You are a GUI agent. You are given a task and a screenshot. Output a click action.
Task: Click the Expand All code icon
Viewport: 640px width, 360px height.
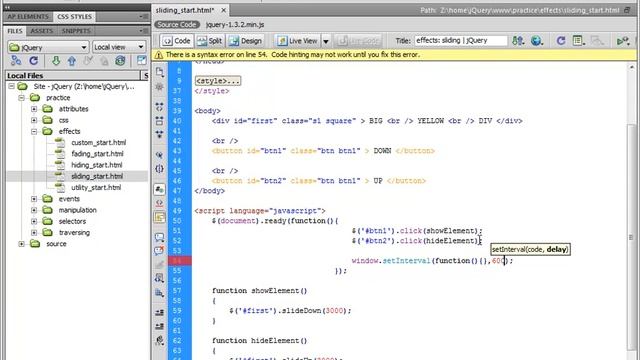tap(160, 134)
